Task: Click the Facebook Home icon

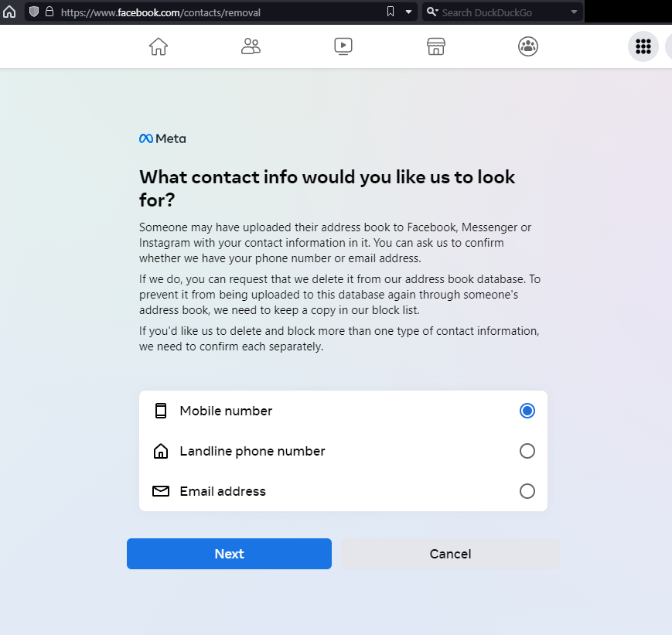Action: [x=158, y=46]
